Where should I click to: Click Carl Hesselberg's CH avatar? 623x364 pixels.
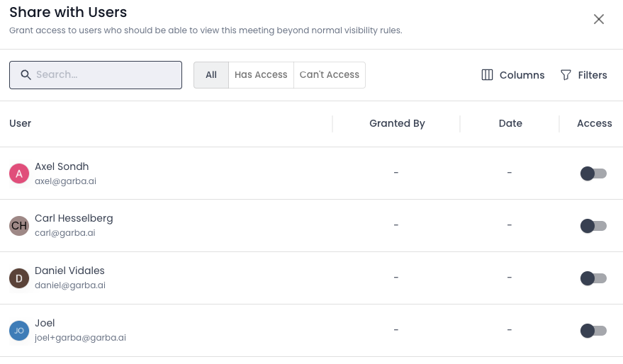(19, 226)
